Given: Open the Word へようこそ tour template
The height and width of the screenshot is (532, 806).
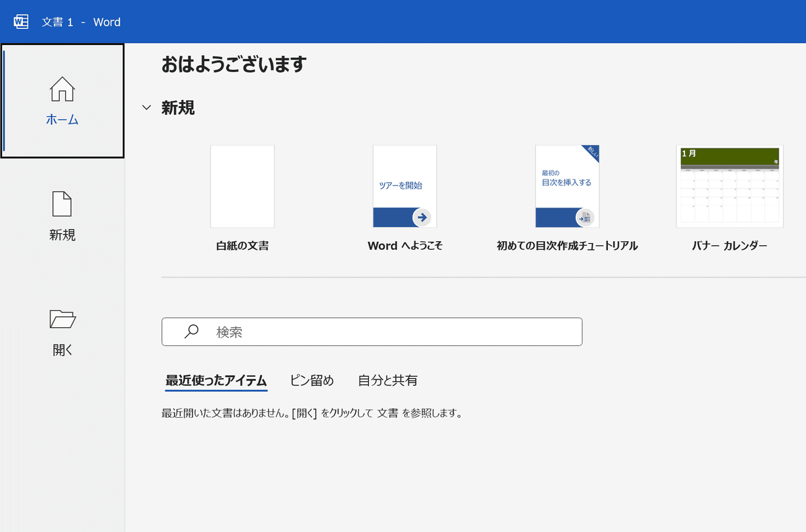Looking at the screenshot, I should (x=405, y=186).
